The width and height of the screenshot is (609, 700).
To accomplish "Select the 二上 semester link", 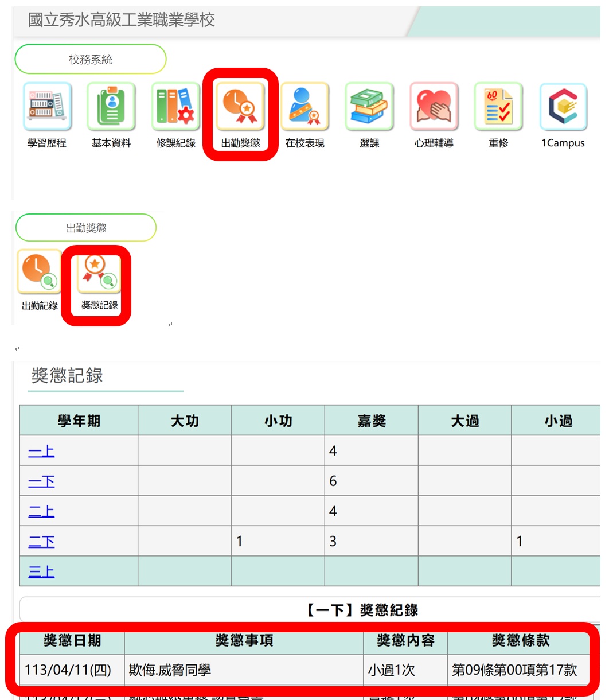I will tap(41, 511).
